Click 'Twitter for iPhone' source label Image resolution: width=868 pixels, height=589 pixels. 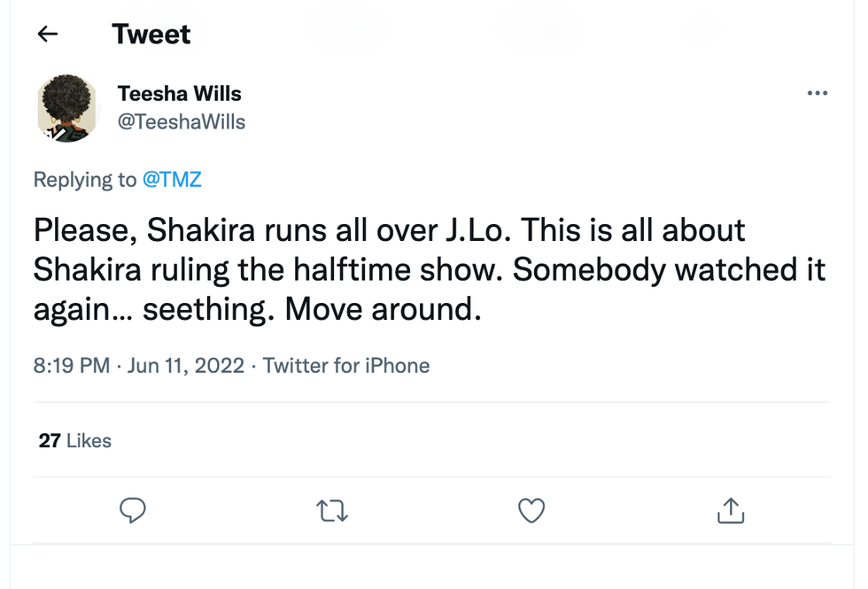[x=345, y=365]
